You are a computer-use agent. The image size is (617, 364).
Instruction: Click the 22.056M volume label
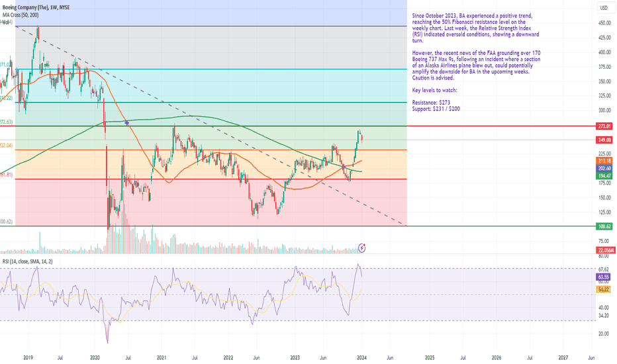[x=604, y=250]
